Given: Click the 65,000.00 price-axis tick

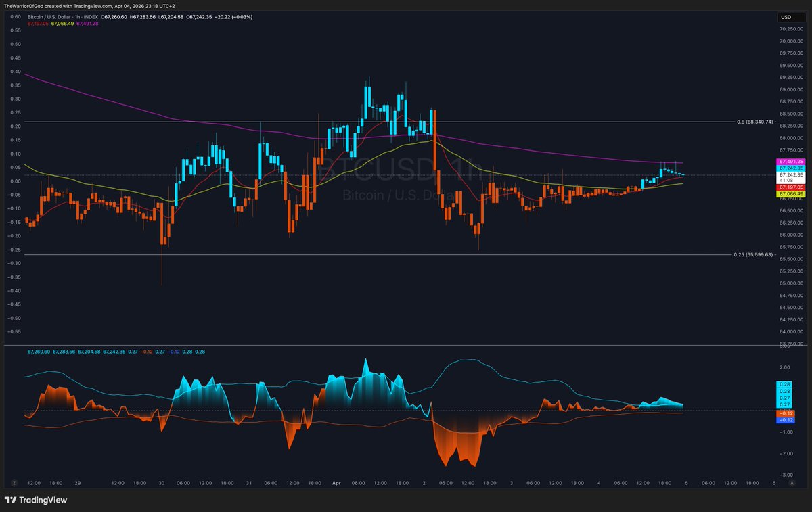Looking at the screenshot, I should tap(790, 283).
